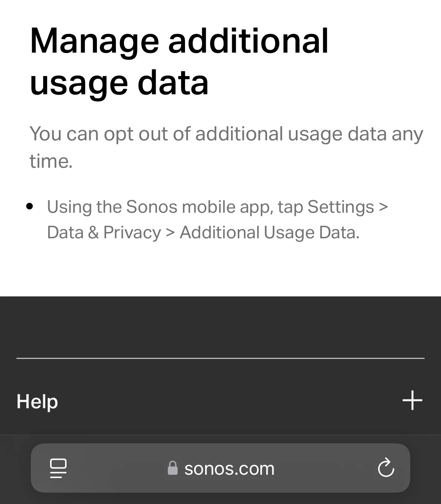Tap "Data & Privacy" in the instructions
The height and width of the screenshot is (504, 441).
pyautogui.click(x=104, y=232)
